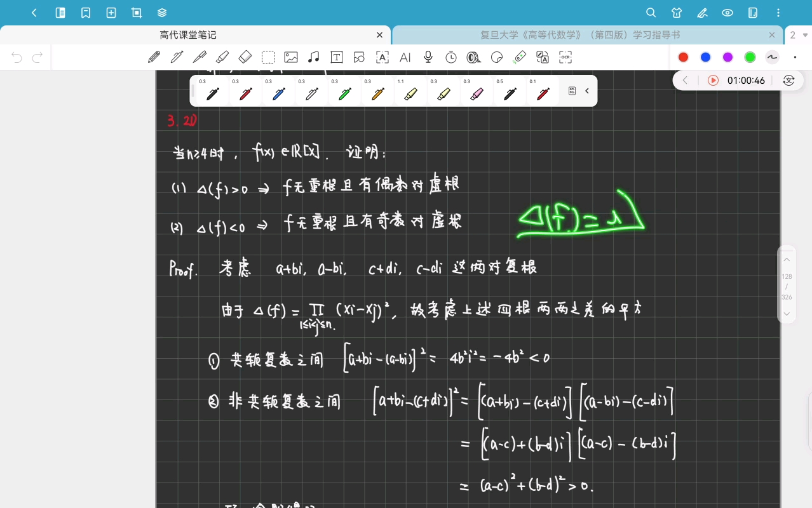
Task: Pick the pink 0.3 highlighter preset
Action: tap(477, 91)
